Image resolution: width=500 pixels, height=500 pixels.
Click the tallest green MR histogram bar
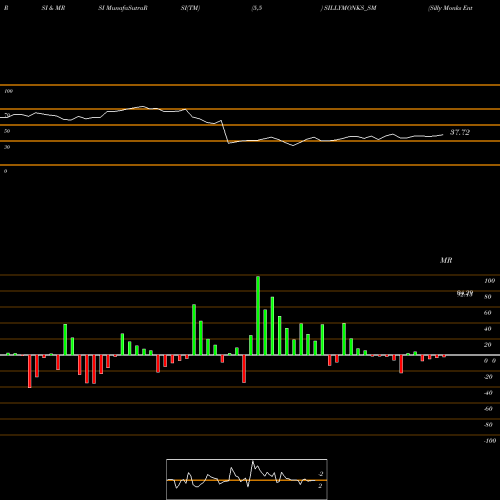pos(258,315)
